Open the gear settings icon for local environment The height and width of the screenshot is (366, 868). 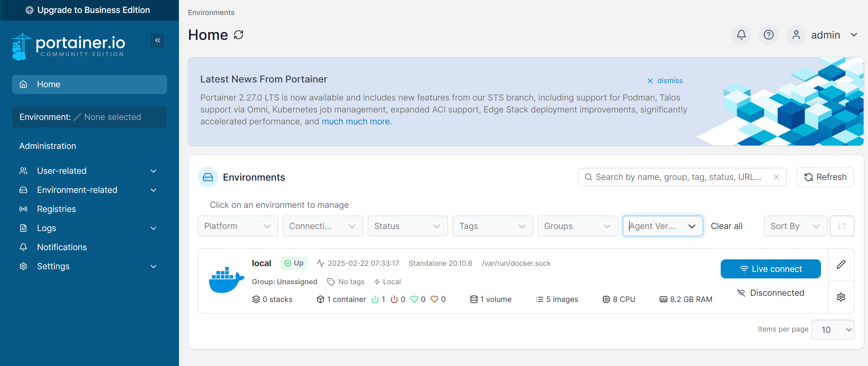click(841, 297)
